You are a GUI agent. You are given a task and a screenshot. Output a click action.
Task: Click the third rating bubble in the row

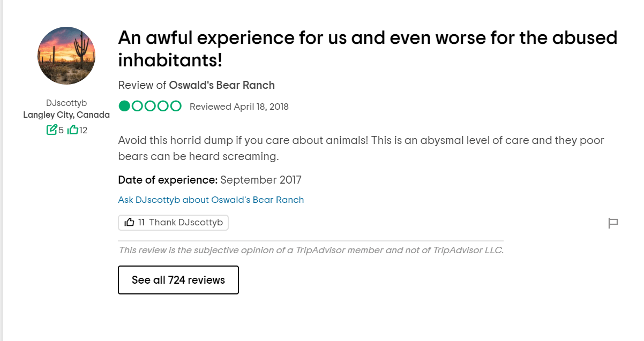pyautogui.click(x=150, y=106)
